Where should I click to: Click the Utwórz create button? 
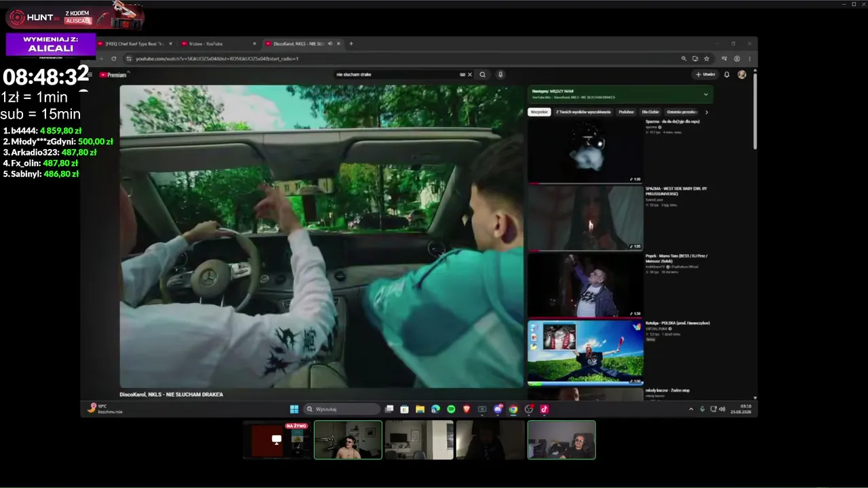click(x=705, y=75)
